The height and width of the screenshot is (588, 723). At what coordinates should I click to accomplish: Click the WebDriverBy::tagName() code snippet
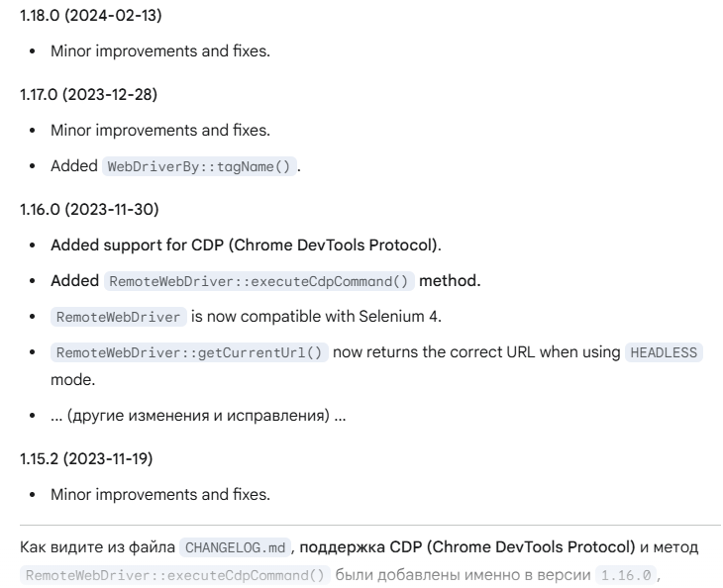[x=199, y=166]
